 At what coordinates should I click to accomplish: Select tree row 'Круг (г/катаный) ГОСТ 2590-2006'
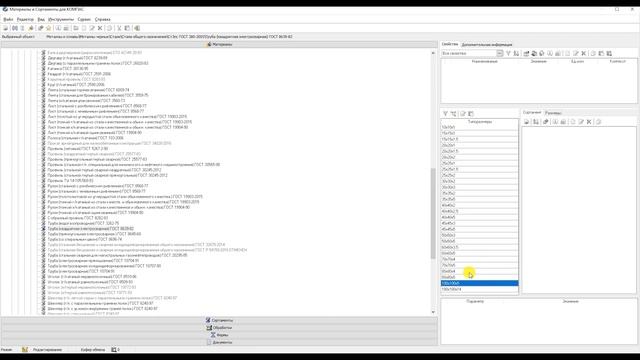(76, 84)
